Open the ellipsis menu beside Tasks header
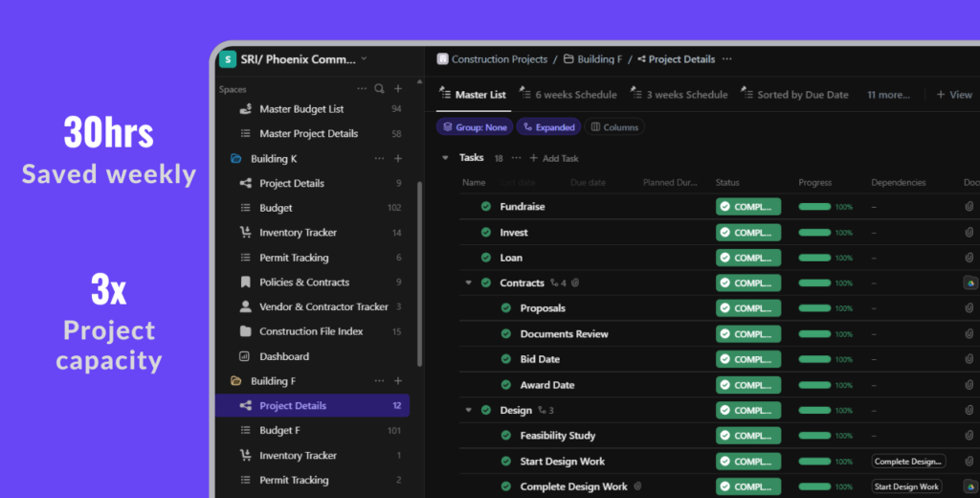Viewport: 980px width, 498px height. [x=517, y=158]
